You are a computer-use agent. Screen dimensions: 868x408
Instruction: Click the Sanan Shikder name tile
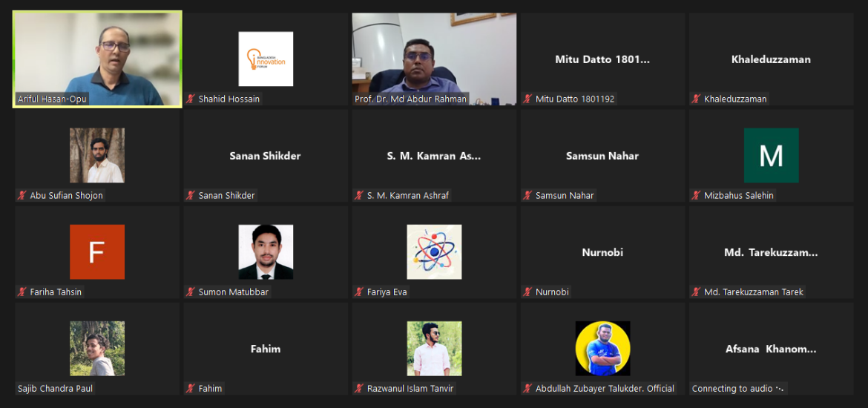tap(266, 156)
